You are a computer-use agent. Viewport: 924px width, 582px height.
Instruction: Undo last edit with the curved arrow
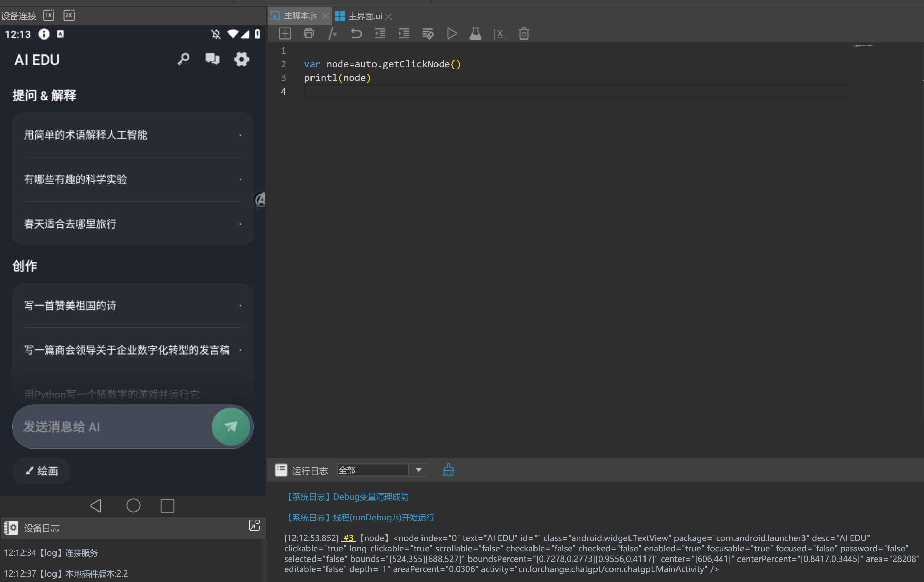356,34
